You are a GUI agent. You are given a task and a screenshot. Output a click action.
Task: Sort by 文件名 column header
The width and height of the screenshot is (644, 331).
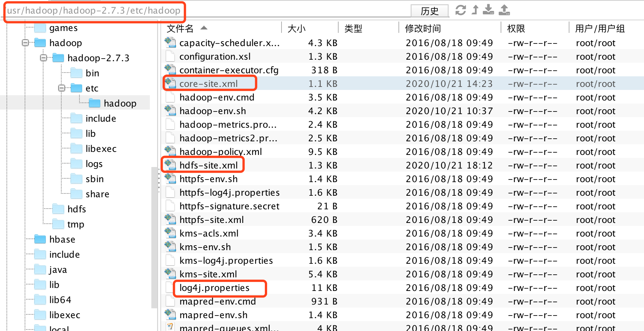[180, 28]
